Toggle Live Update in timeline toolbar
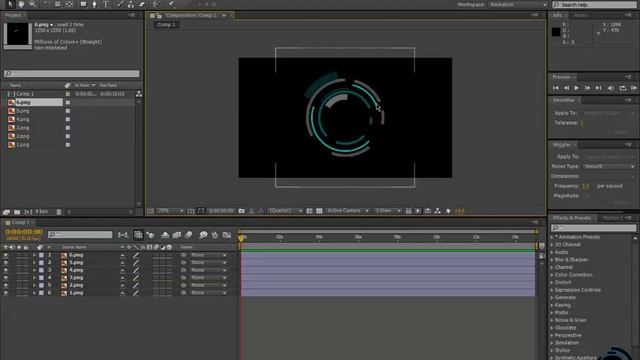 click(x=138, y=235)
